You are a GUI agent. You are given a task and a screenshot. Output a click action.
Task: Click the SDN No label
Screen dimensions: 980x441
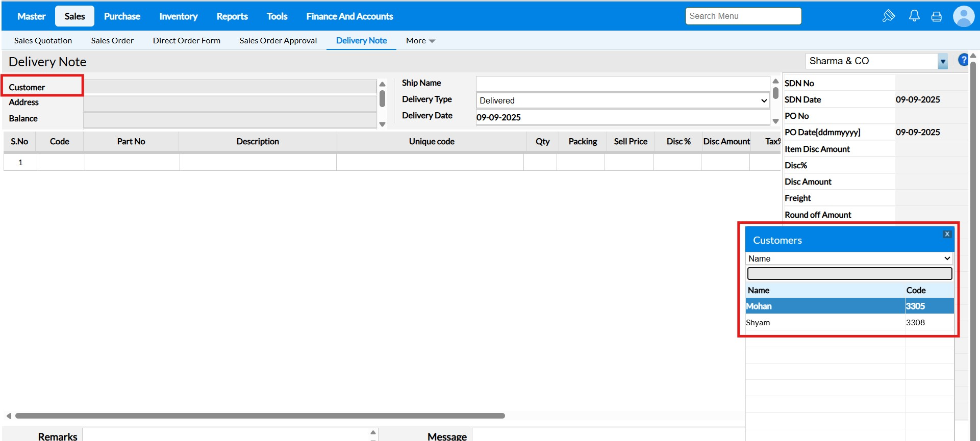click(x=799, y=84)
